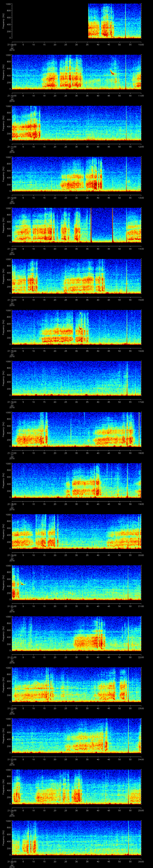Select the spectrogram panel beginning at 21:18:00

[x=76, y=481]
